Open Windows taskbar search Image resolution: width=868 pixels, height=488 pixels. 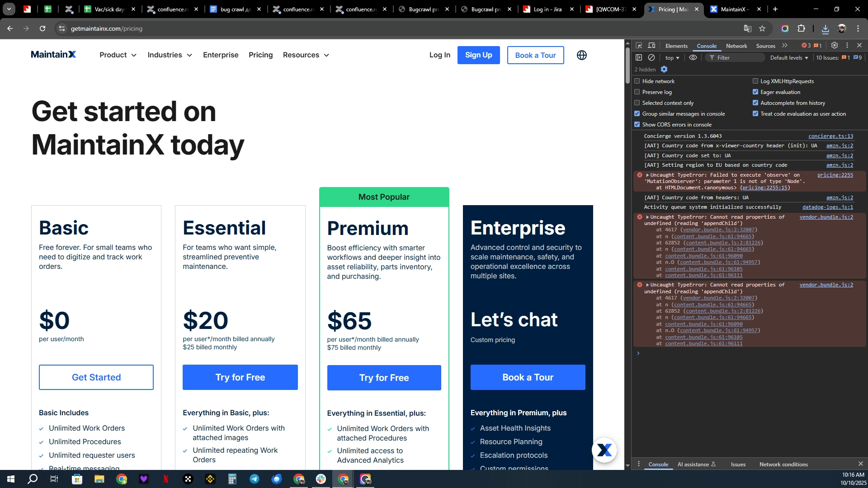pyautogui.click(x=33, y=479)
